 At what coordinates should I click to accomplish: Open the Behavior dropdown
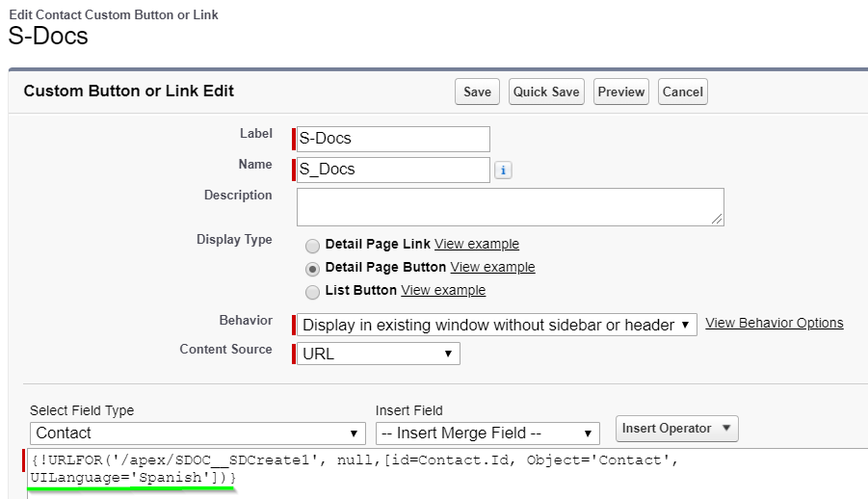(x=496, y=325)
